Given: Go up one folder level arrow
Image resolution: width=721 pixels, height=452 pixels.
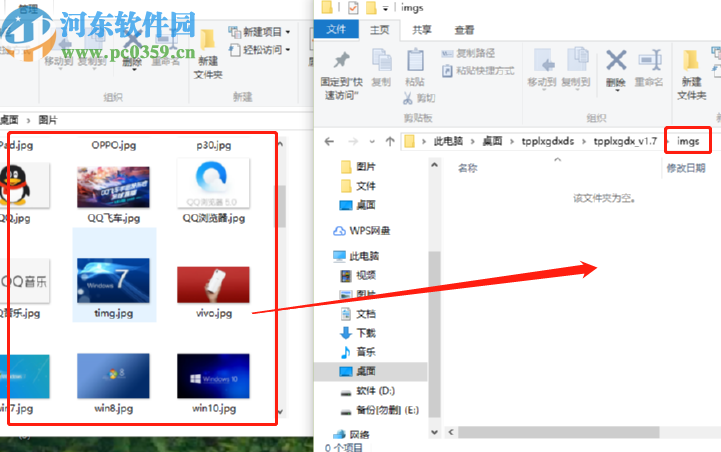Looking at the screenshot, I should click(x=390, y=141).
